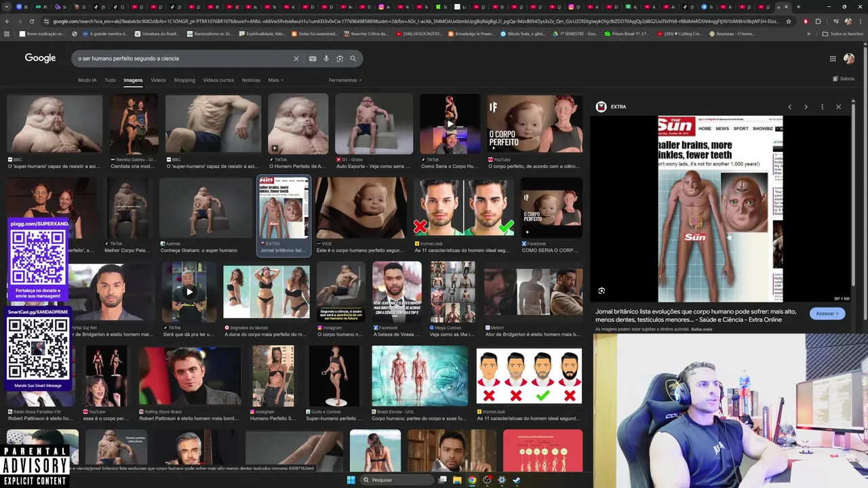This screenshot has height=488, width=868.
Task: Start voice search with the microphone icon
Action: (326, 58)
